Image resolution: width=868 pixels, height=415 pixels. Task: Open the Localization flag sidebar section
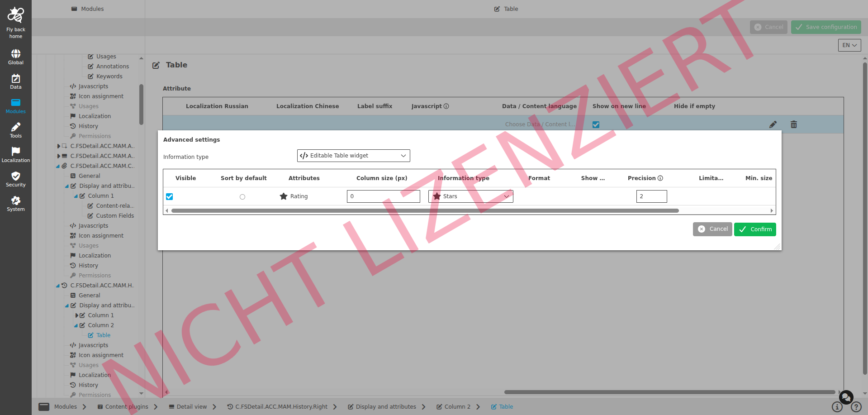pos(16,155)
